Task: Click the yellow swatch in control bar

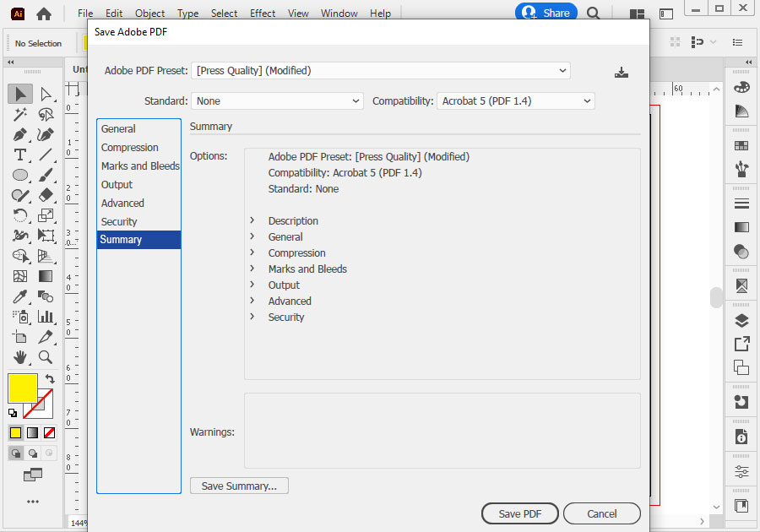Action: 84,42
